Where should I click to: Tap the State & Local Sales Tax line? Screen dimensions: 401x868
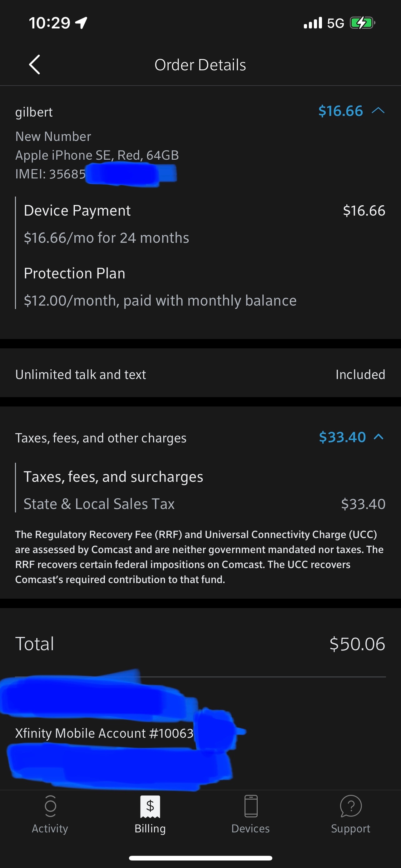99,504
